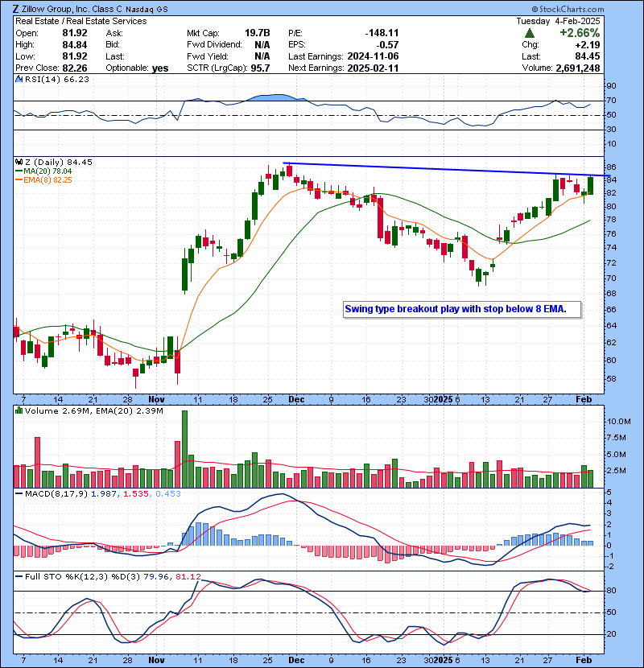This screenshot has width=644, height=668.
Task: Click the 'Volume 2.69M, EMA(20) 2.39M' label
Action: pyautogui.click(x=93, y=410)
